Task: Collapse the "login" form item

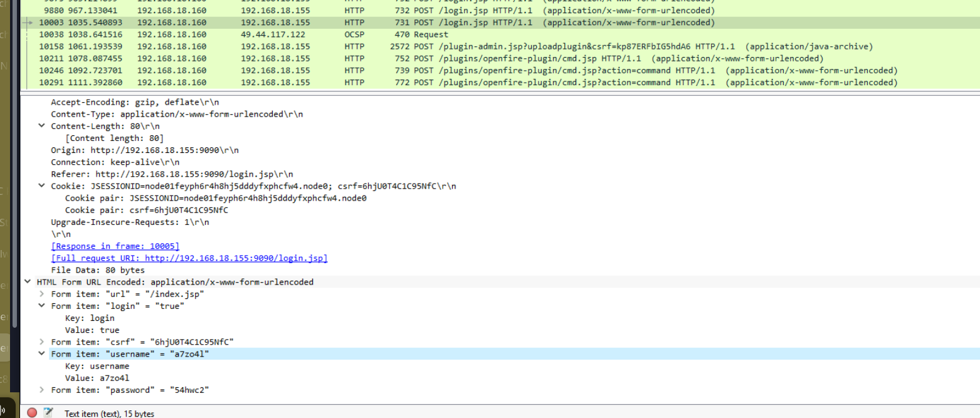Action: pos(41,306)
